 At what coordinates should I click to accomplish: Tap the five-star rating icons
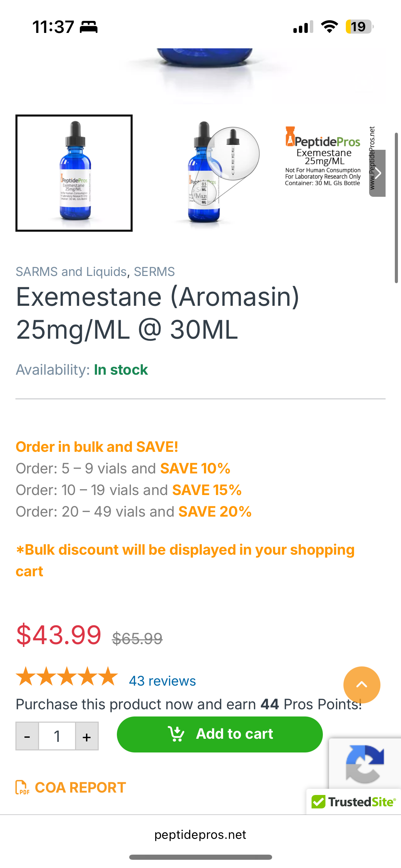coord(67,677)
